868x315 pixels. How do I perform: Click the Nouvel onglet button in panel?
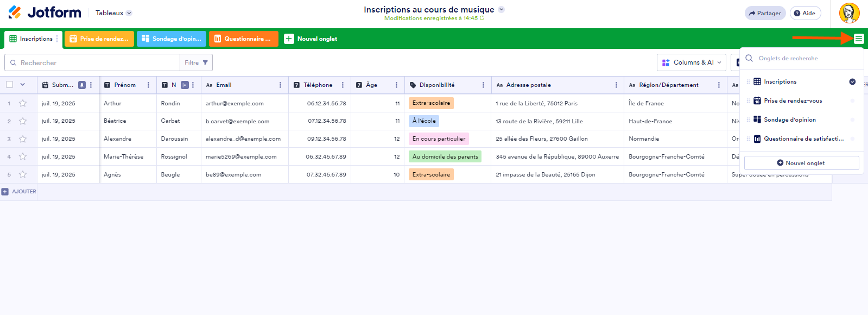tap(801, 163)
